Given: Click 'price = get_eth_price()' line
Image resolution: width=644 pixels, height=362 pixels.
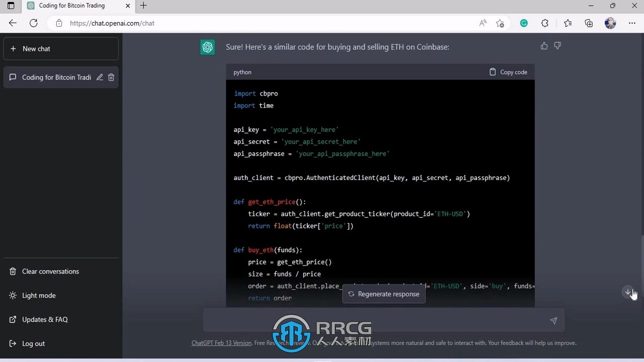Looking at the screenshot, I should click(290, 262).
